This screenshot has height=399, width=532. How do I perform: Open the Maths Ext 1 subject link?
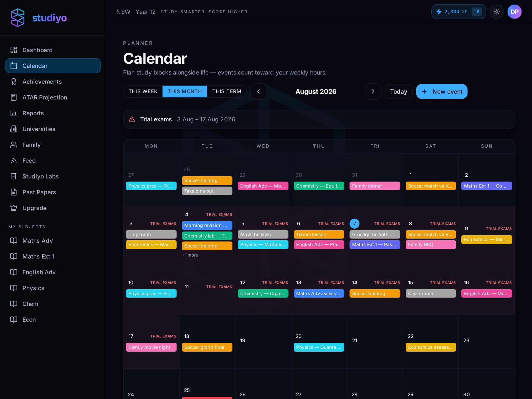(53, 256)
